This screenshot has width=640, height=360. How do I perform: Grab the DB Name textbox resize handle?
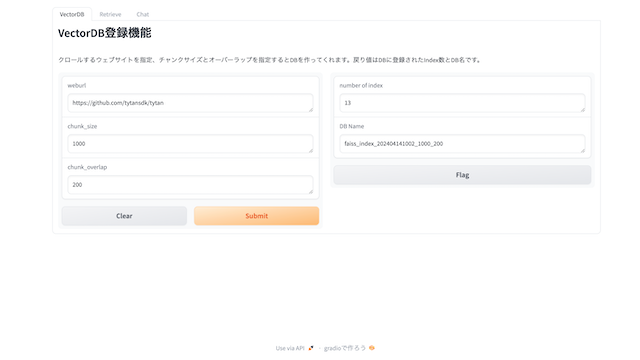[582, 151]
